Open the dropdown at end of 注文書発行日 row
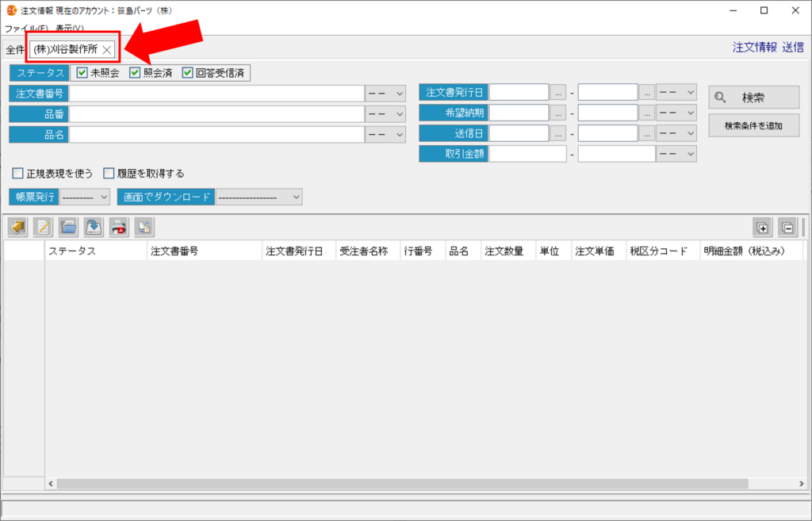Screen dimensions: 812x521 [676, 93]
